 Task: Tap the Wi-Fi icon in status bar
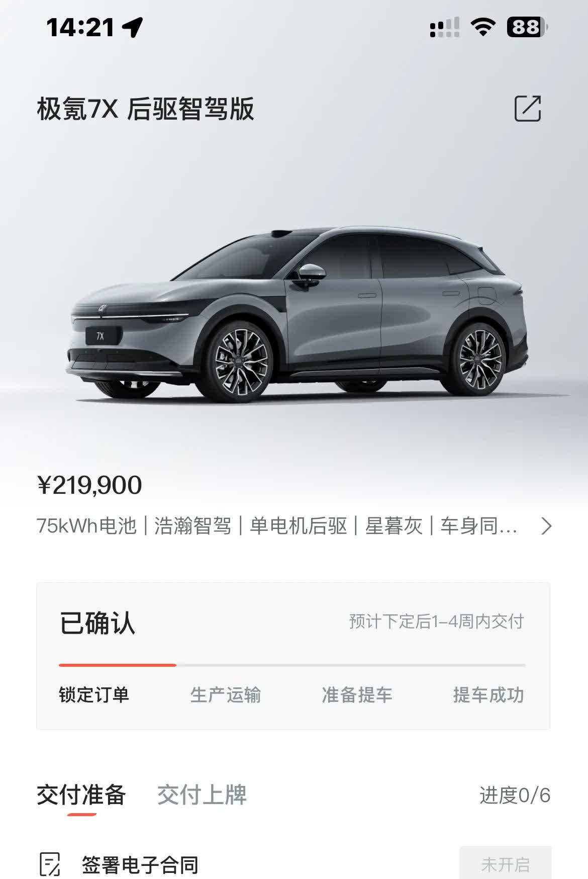pyautogui.click(x=482, y=27)
